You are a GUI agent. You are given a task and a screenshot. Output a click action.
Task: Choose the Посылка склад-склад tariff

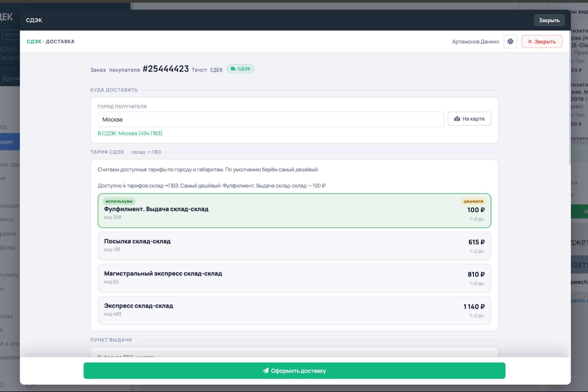[x=294, y=246]
